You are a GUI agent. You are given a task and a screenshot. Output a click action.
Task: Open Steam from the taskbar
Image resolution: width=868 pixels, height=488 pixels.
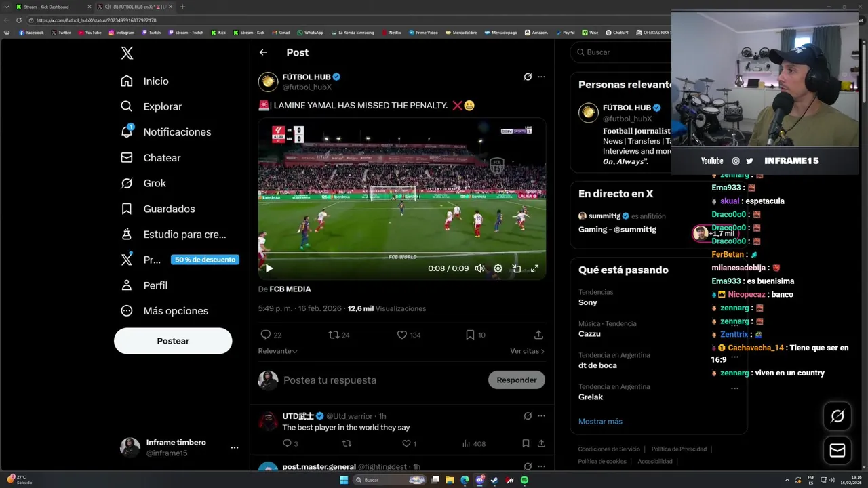pos(494,480)
